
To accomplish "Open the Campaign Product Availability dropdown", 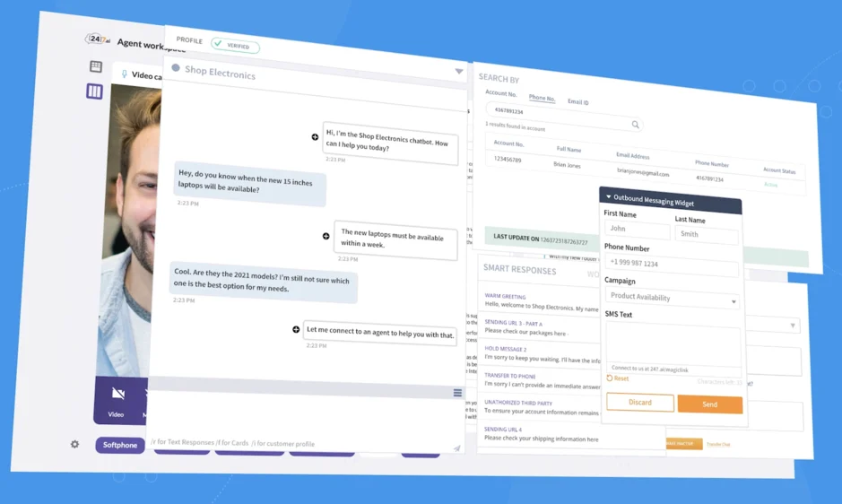I will coord(673,299).
